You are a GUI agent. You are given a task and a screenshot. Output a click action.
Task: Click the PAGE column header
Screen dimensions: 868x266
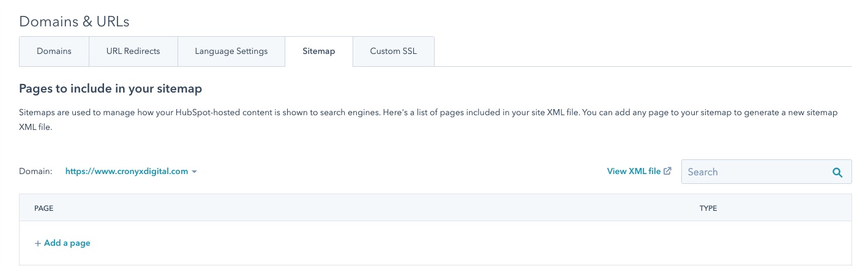[44, 208]
